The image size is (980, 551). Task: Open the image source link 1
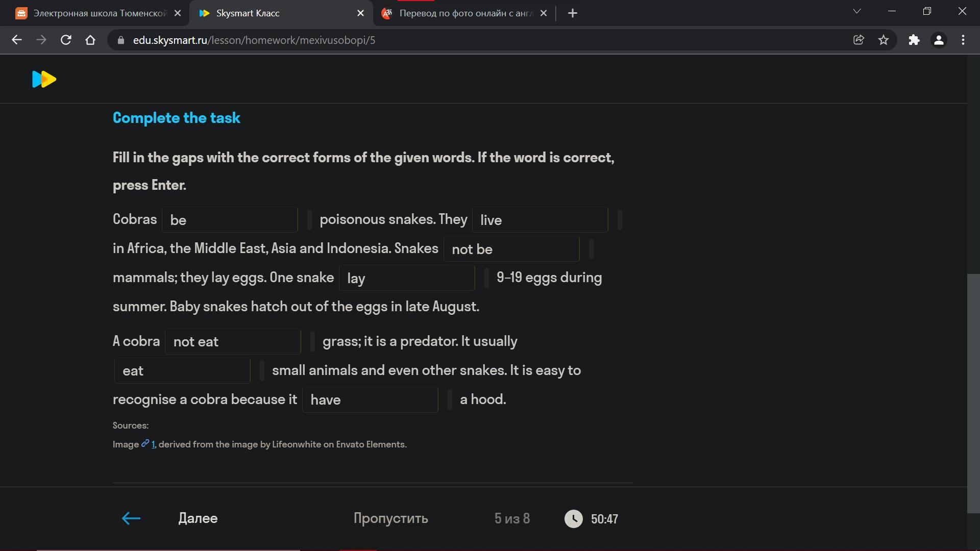point(153,444)
